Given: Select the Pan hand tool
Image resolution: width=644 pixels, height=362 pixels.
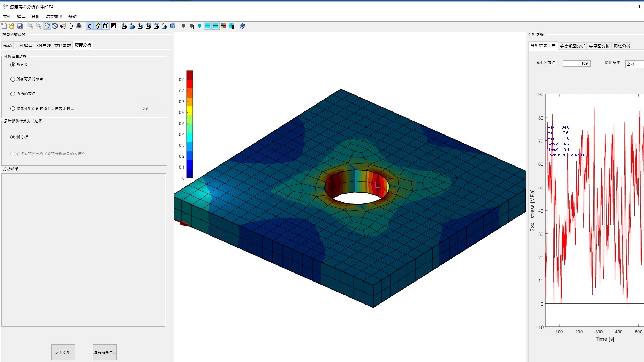Looking at the screenshot, I should 47,26.
